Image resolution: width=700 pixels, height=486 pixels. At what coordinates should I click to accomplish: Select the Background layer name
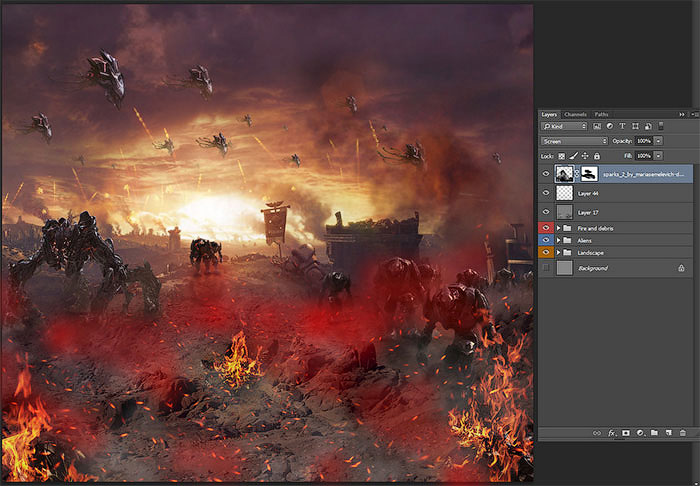click(593, 268)
